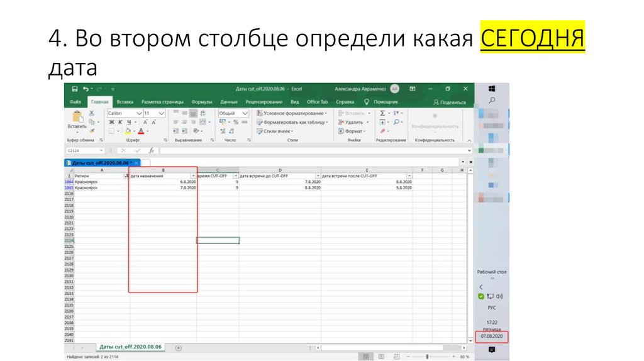Image resolution: width=644 pixels, height=361 pixels.
Task: Click the Fill down arrow icon
Action: click(382, 122)
